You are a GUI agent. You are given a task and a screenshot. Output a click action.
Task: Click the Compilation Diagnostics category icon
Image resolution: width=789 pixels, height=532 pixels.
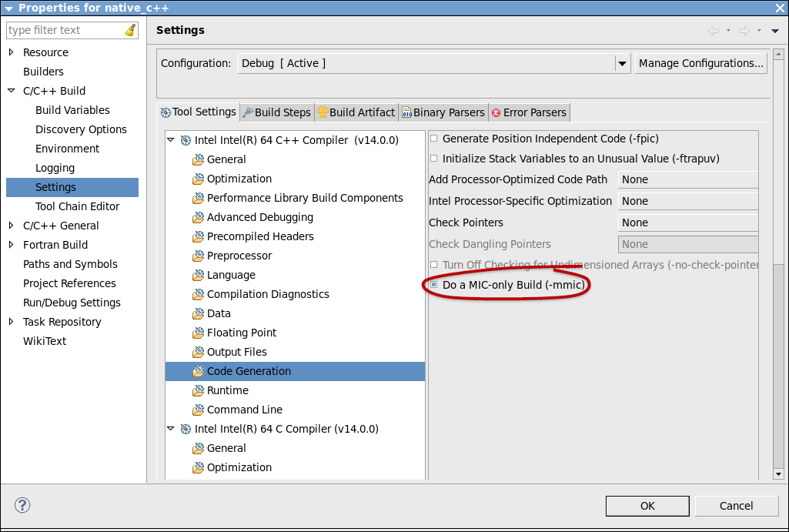coord(198,295)
